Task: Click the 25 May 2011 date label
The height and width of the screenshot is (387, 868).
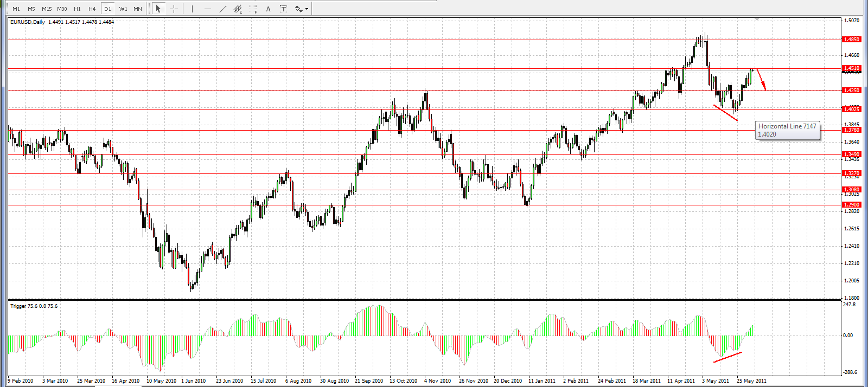Action: click(751, 381)
